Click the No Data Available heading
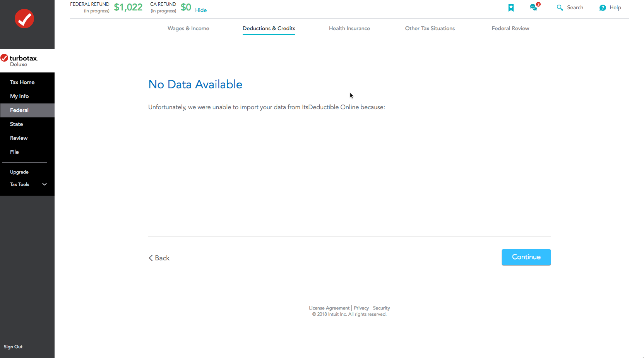 195,84
